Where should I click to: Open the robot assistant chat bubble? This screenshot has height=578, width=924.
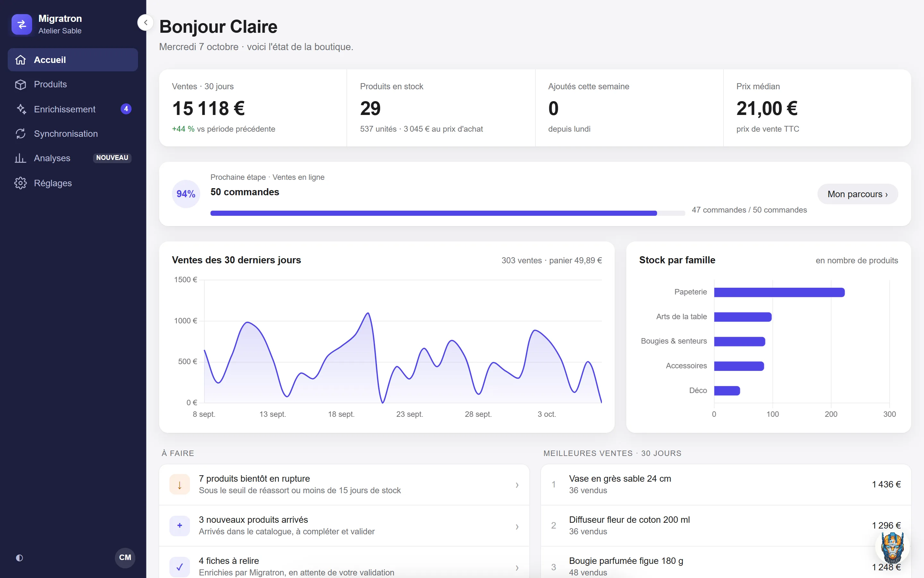click(x=893, y=547)
